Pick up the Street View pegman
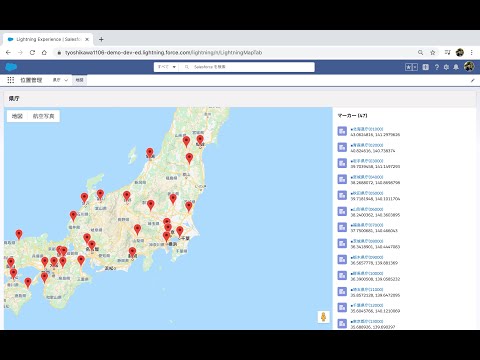The image size is (480, 360). [x=323, y=317]
